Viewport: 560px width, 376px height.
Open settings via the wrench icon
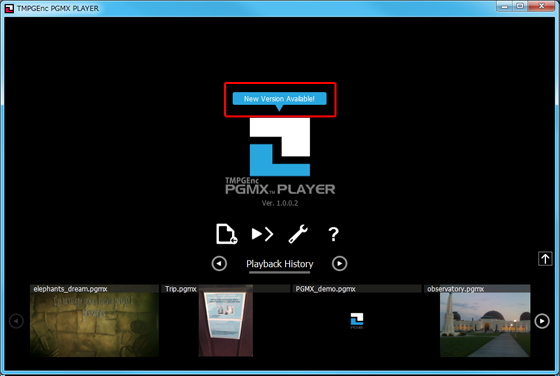[298, 234]
